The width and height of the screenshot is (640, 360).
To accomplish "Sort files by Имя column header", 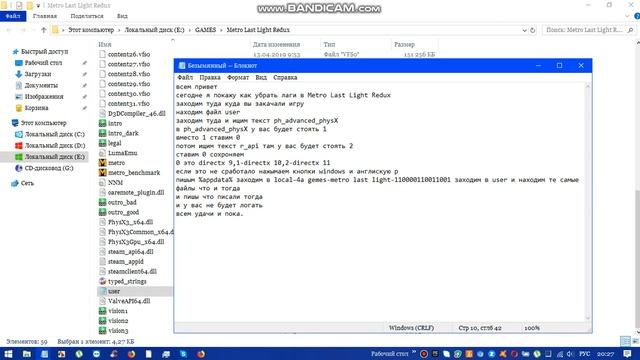I will pos(104,44).
